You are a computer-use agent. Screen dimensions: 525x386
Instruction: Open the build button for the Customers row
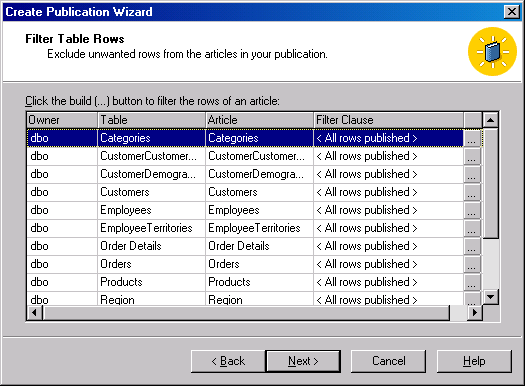[x=472, y=192]
